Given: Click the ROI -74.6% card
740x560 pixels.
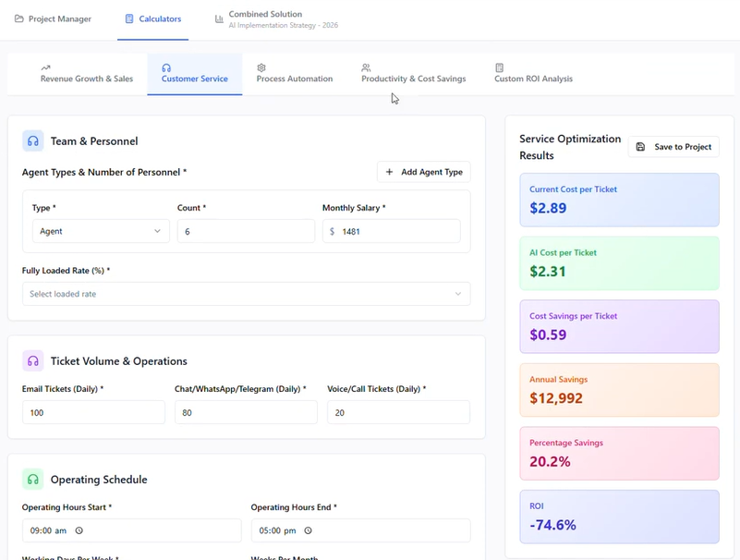Looking at the screenshot, I should [x=620, y=517].
